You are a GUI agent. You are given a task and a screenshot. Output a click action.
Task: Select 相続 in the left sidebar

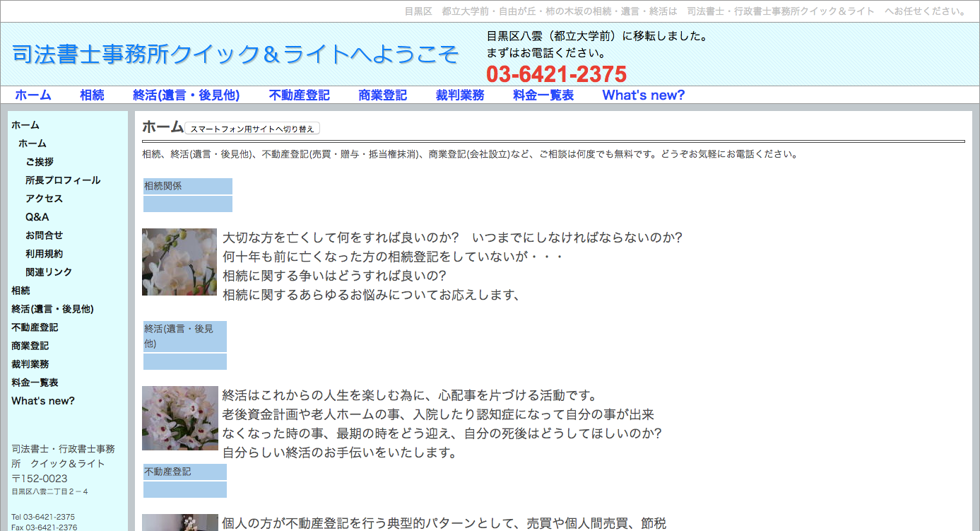pos(20,290)
